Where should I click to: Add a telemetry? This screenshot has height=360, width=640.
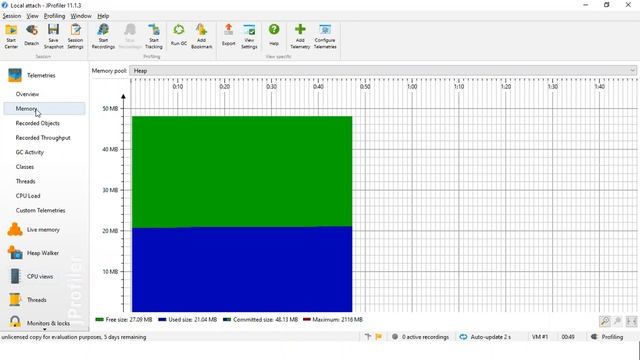(300, 36)
